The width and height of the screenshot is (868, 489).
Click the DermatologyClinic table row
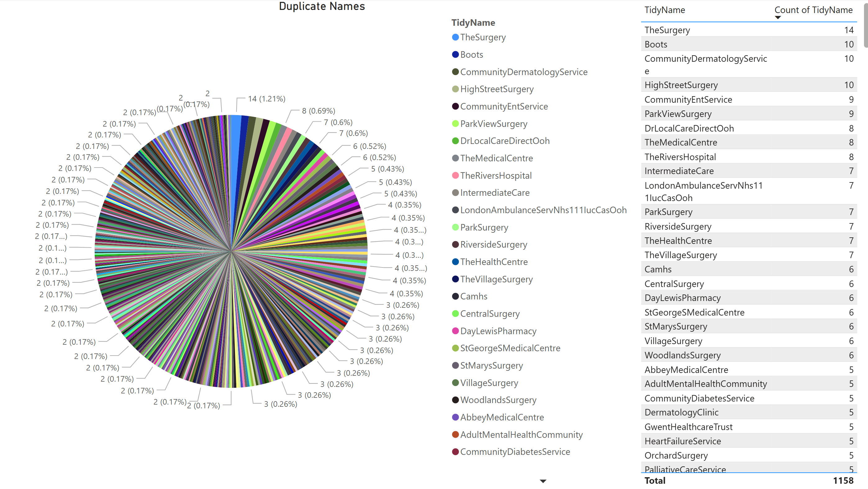point(749,413)
